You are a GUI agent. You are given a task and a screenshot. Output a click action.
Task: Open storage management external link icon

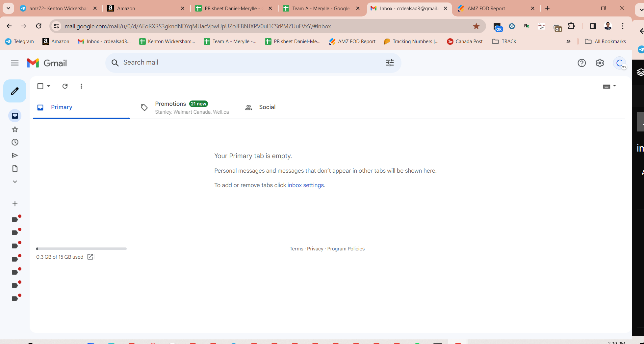point(90,257)
